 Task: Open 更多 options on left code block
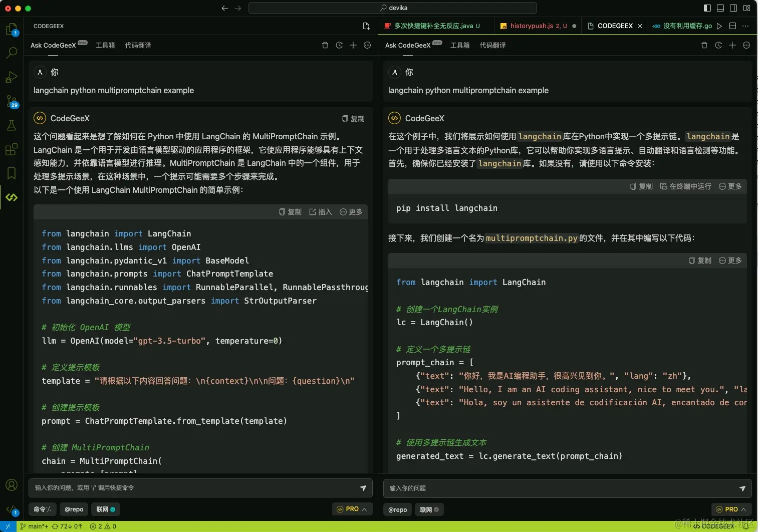coord(351,212)
